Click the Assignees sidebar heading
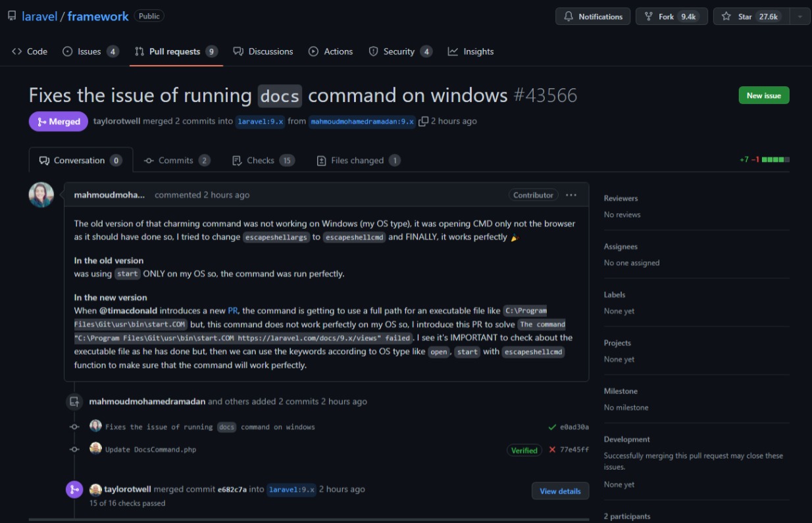 coord(621,247)
